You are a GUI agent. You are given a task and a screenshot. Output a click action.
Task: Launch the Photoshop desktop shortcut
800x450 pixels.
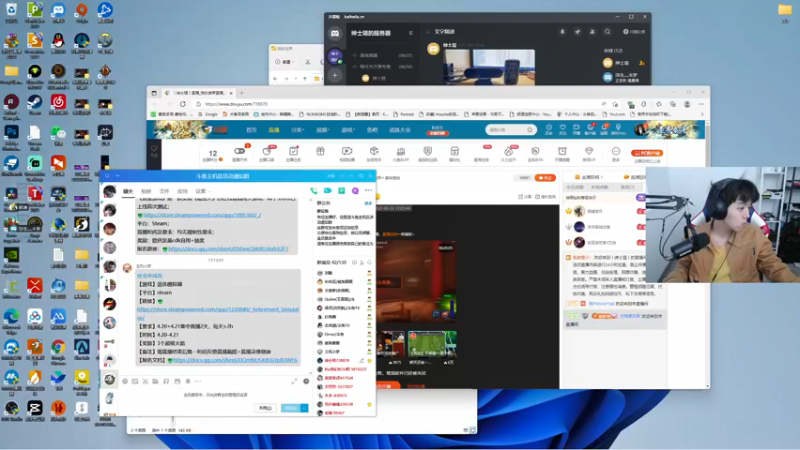11,132
